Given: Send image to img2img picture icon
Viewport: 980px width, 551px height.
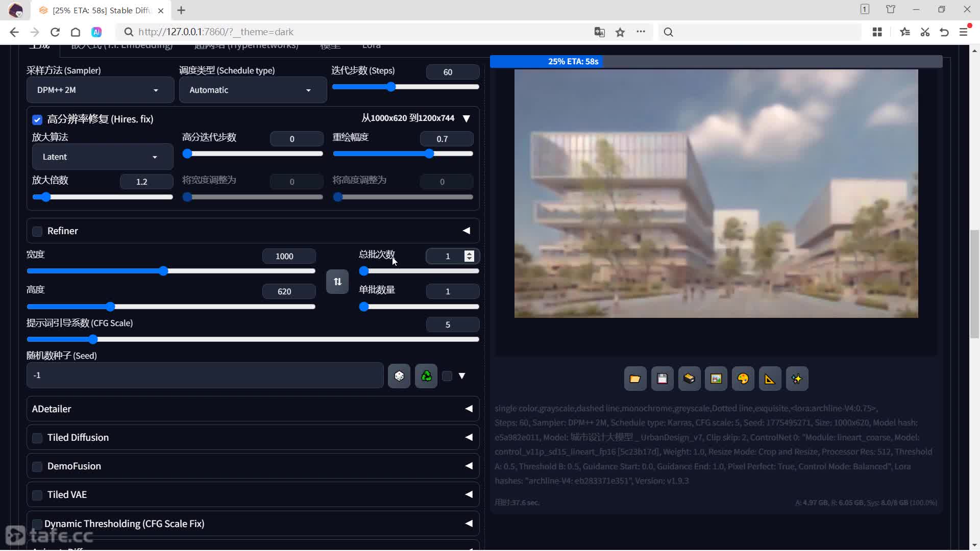Looking at the screenshot, I should pyautogui.click(x=716, y=379).
